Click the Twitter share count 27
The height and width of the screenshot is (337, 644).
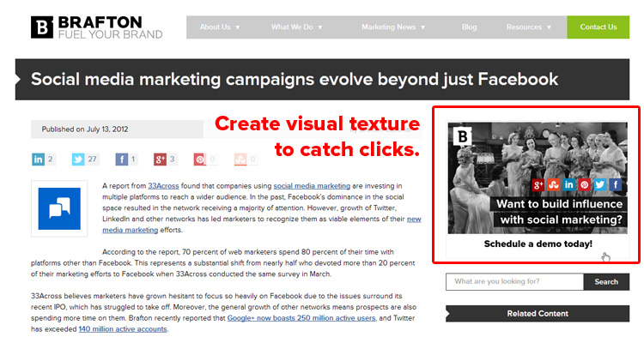point(92,159)
